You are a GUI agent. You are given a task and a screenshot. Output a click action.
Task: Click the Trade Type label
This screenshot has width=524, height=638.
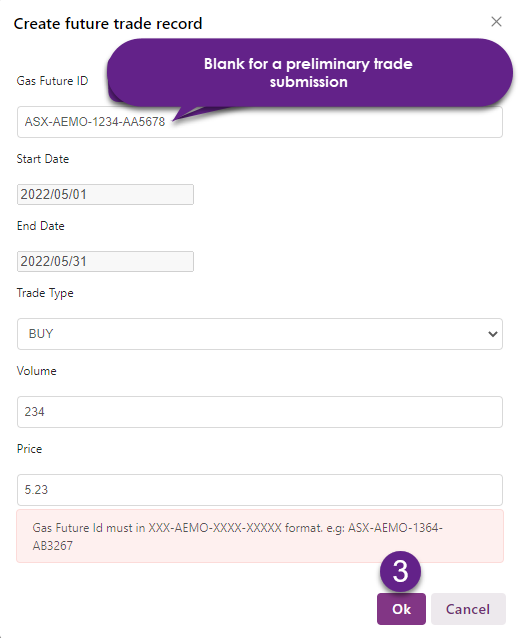[45, 293]
